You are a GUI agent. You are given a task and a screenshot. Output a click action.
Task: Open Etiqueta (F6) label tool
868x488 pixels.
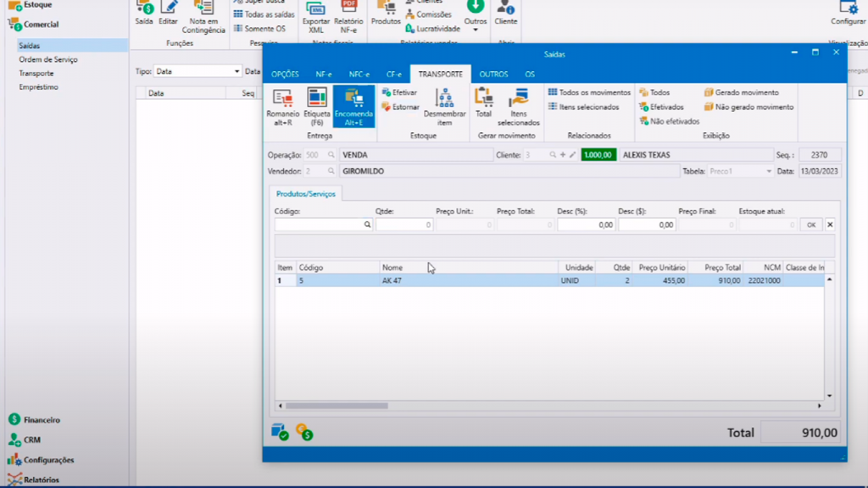(317, 106)
